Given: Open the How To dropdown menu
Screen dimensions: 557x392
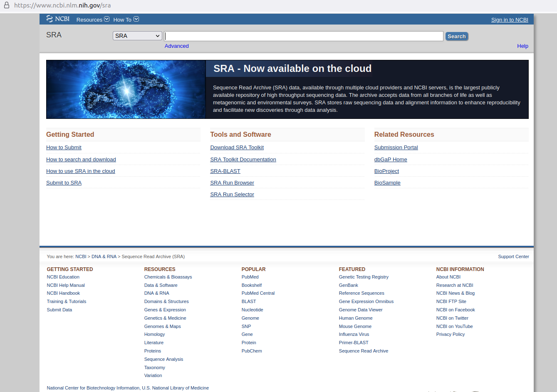Looking at the screenshot, I should [126, 20].
